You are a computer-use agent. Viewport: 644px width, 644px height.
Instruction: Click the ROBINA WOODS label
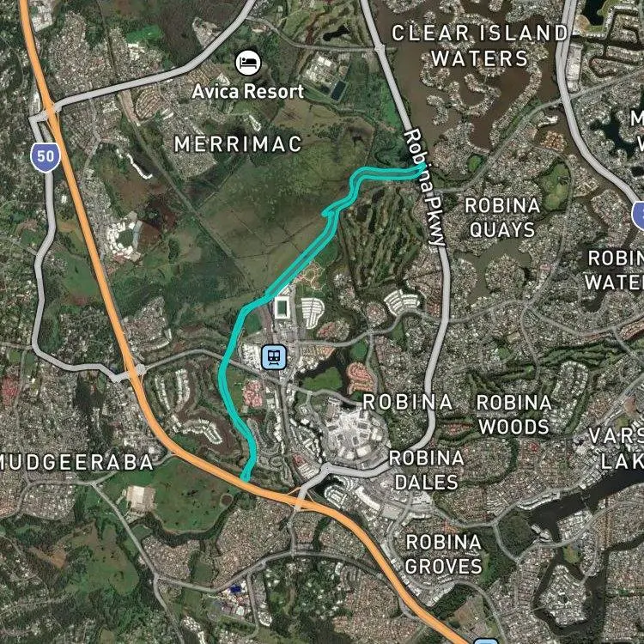[514, 415]
